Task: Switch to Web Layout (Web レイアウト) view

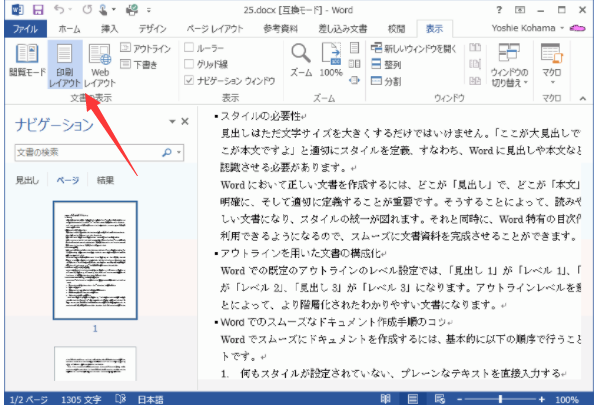Action: (100, 65)
